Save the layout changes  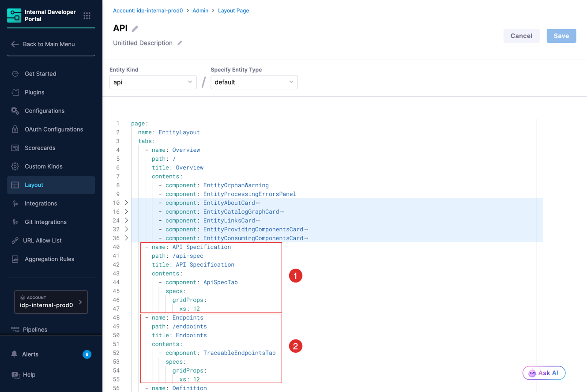(x=561, y=36)
